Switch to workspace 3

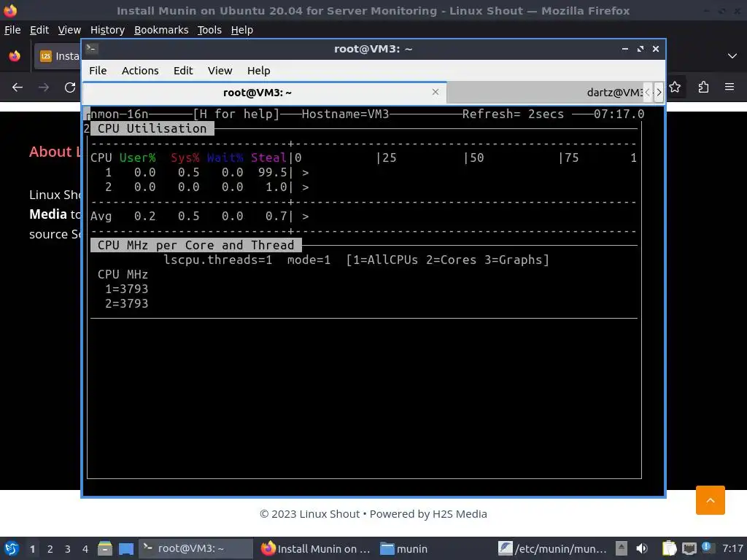(68, 549)
